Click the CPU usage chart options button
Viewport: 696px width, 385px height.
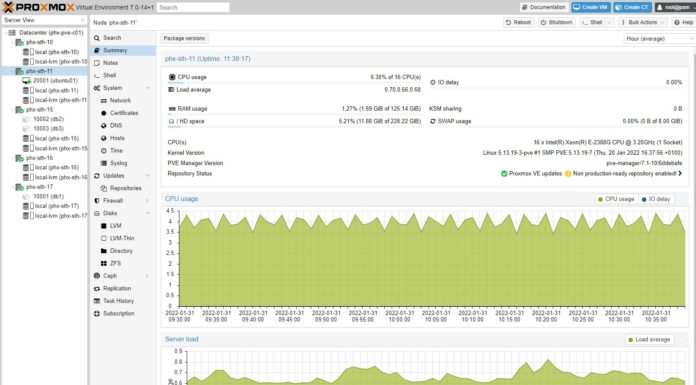click(682, 199)
